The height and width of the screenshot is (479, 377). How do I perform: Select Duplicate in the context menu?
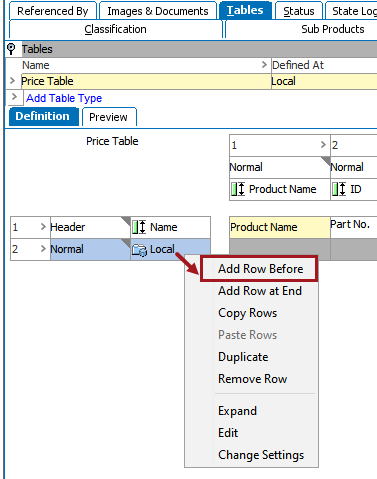(x=243, y=357)
